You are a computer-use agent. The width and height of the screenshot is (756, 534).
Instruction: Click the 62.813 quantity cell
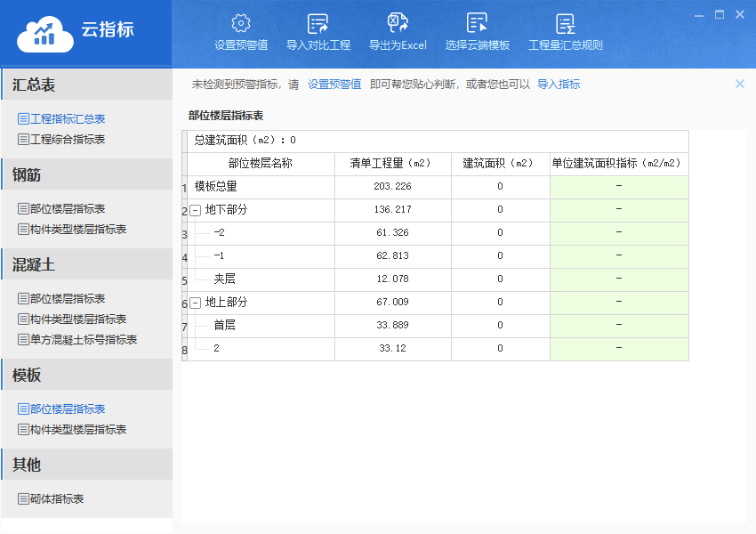pos(392,255)
